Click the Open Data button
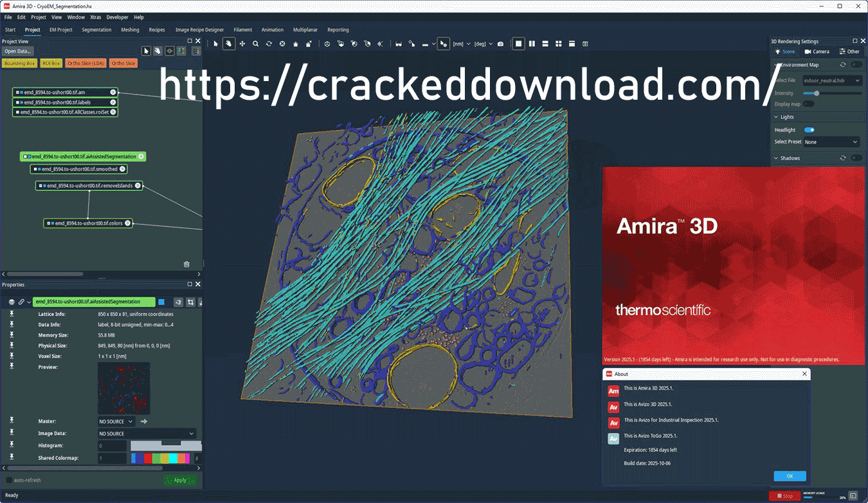Screen dimensions: 868x503 (x=17, y=51)
